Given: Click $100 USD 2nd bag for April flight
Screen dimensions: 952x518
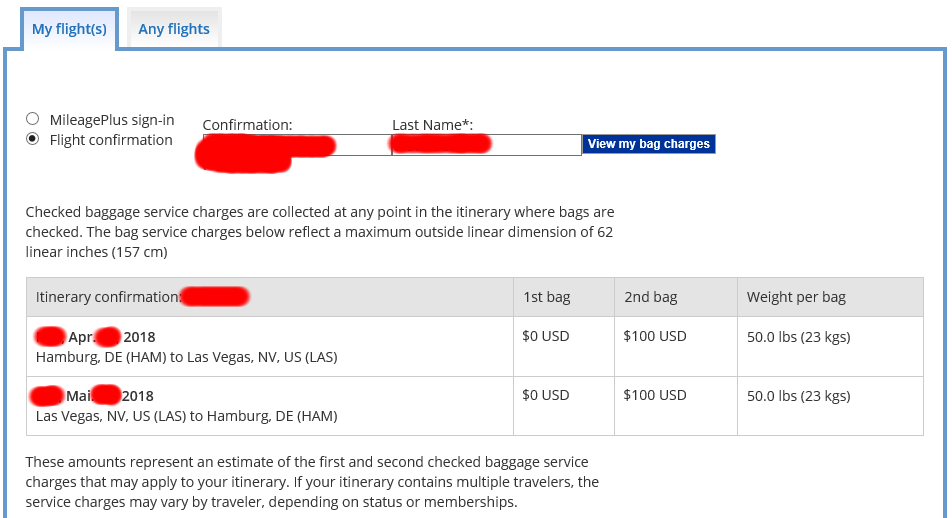Looking at the screenshot, I should (x=654, y=337).
